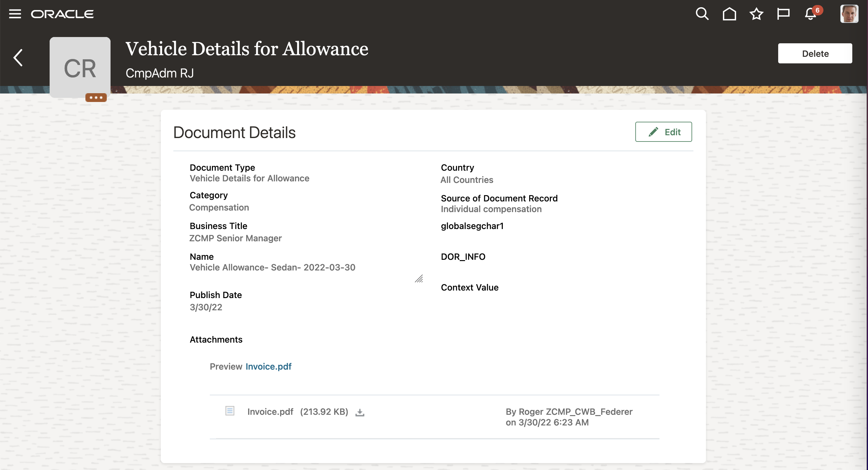The image size is (868, 470).
Task: Click the pencil icon in the Edit button
Action: point(653,132)
